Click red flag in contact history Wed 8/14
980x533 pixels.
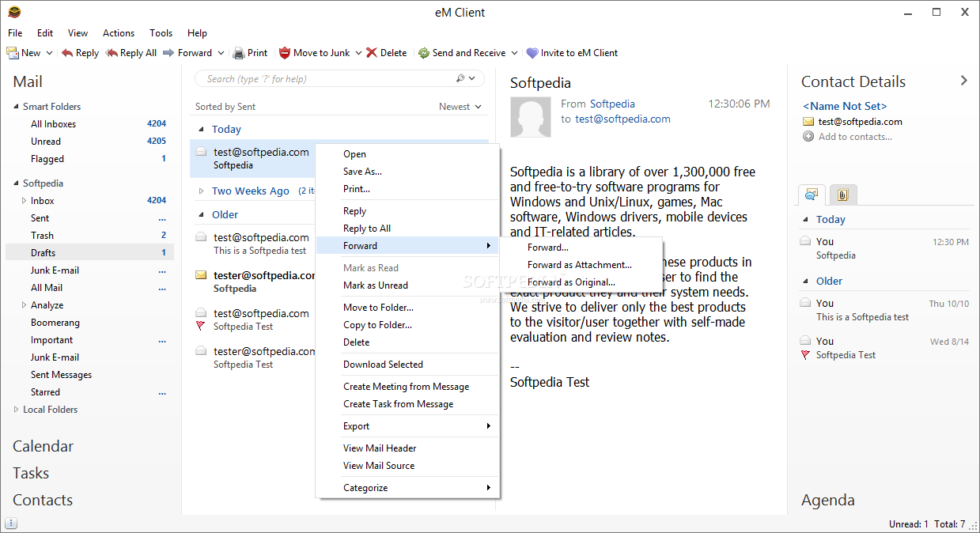click(805, 355)
